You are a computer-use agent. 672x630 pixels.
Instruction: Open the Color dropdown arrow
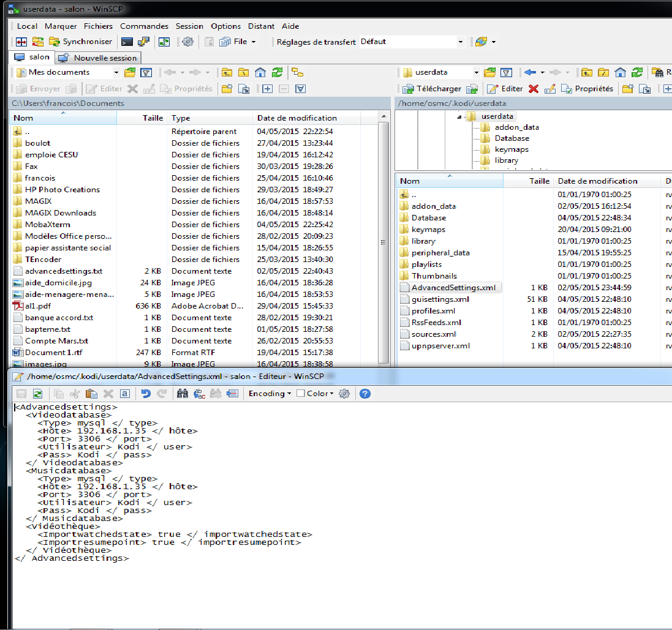[332, 394]
